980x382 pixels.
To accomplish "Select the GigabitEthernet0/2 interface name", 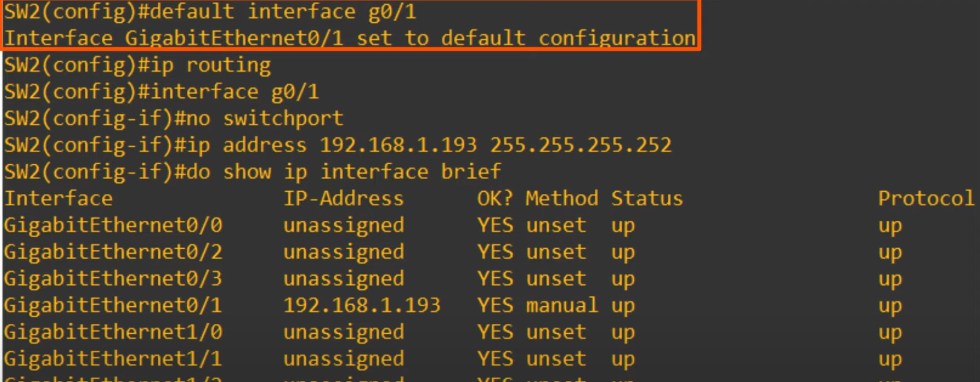I will click(113, 252).
